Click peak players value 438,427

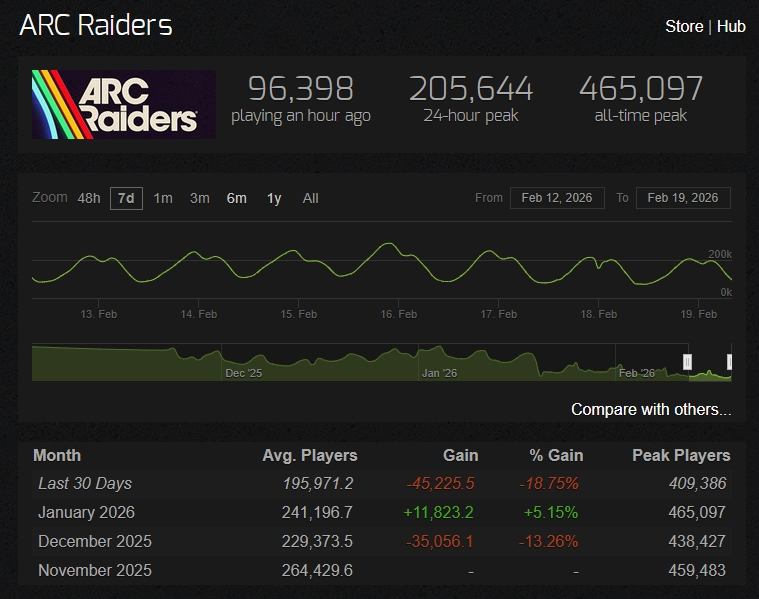click(x=697, y=541)
